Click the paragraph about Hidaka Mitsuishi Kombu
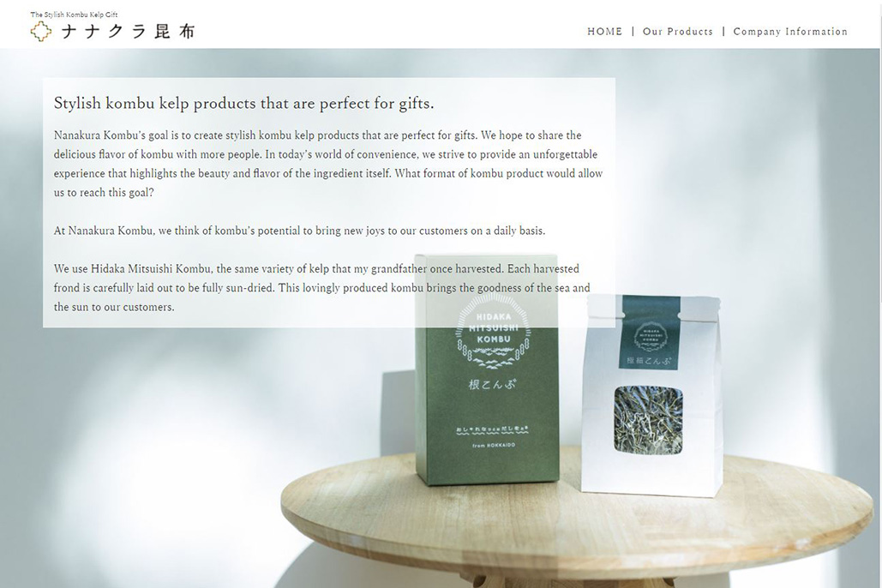This screenshot has height=588, width=882. (321, 287)
